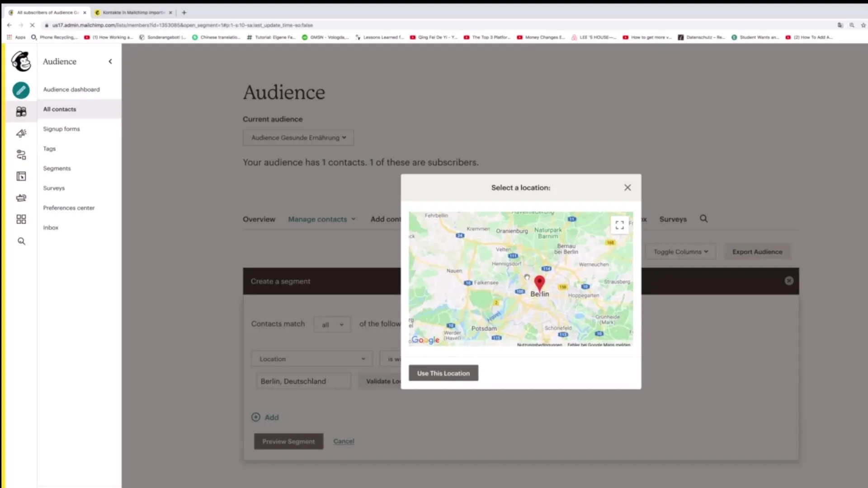Expand the Manage contacts menu
The height and width of the screenshot is (488, 868).
(x=322, y=219)
